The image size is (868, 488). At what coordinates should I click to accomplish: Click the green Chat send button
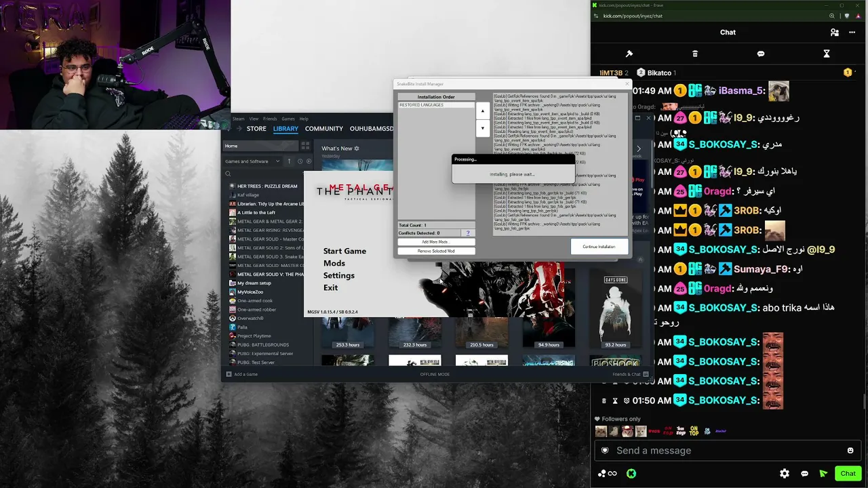click(x=848, y=474)
